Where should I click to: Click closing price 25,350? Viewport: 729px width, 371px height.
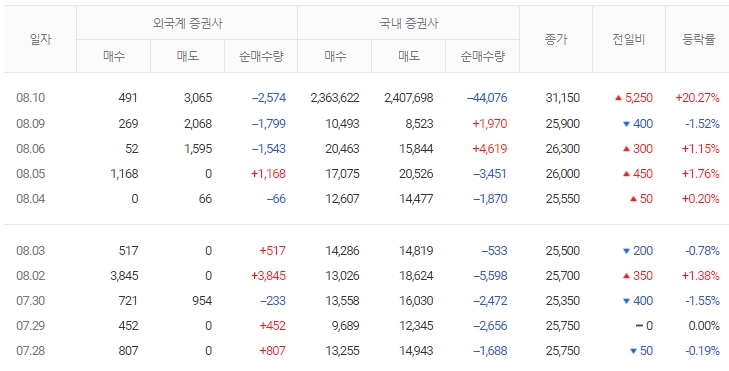coord(563,301)
